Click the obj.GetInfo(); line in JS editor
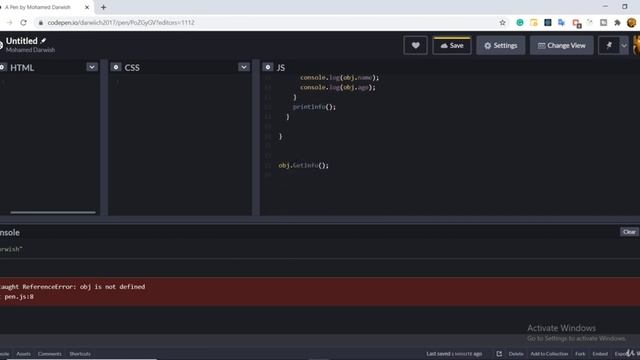 coord(303,165)
